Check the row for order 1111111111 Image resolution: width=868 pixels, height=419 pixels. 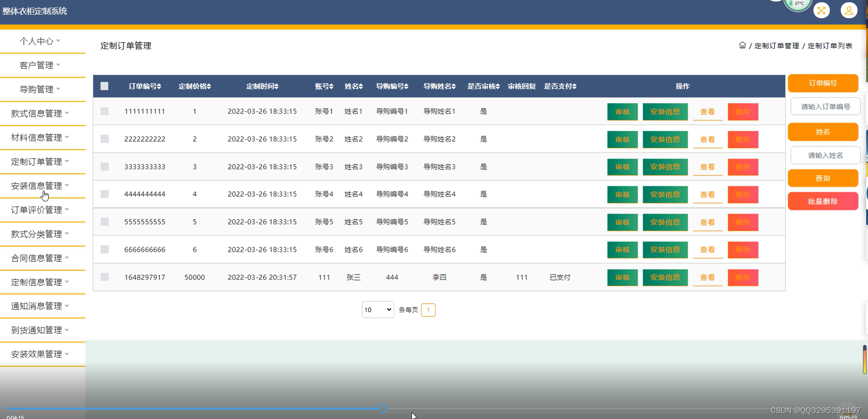click(104, 111)
